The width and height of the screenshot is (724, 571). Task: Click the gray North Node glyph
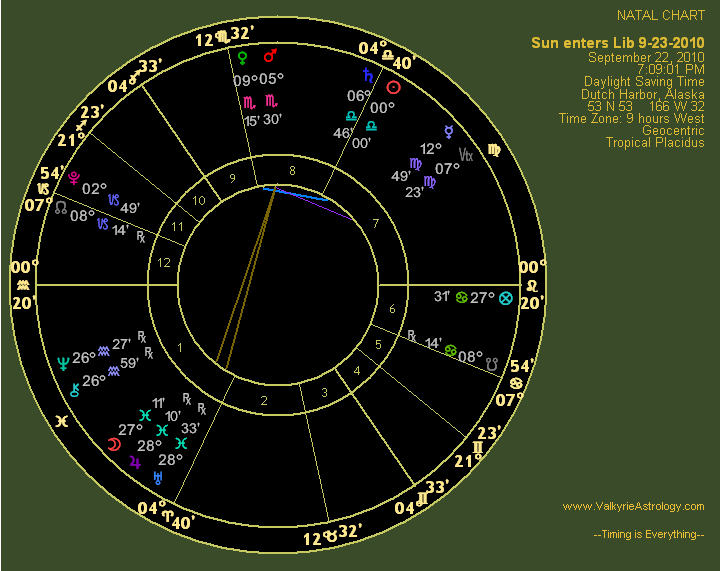click(x=61, y=208)
